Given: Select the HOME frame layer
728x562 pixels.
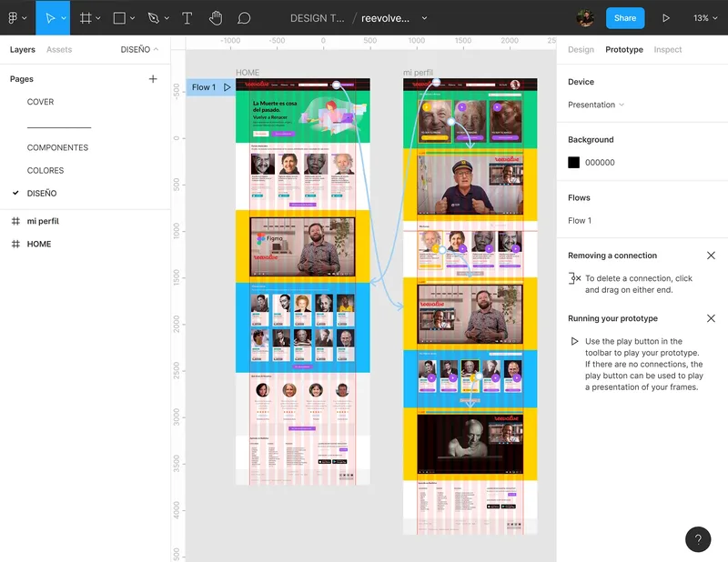Looking at the screenshot, I should coord(39,244).
